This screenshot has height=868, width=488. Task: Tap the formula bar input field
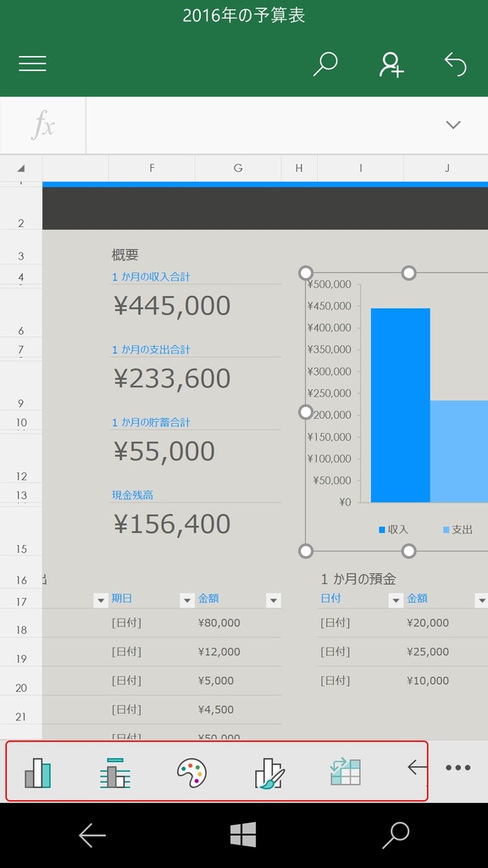265,125
